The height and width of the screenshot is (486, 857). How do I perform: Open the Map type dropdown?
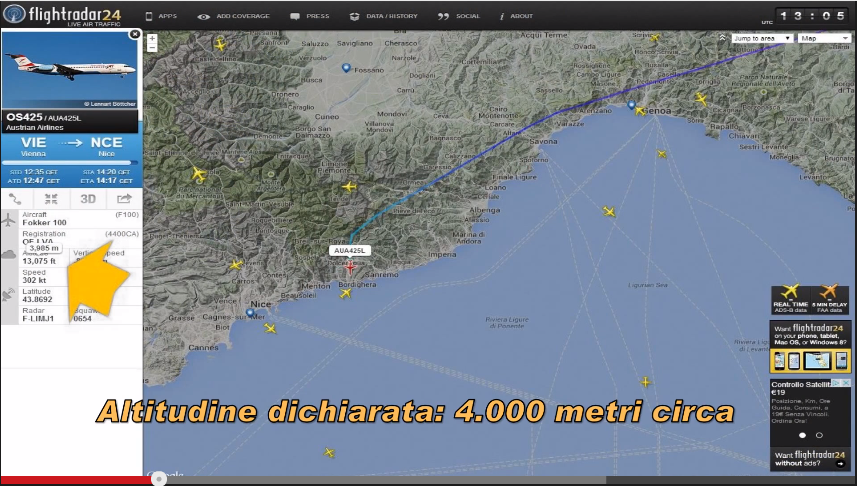click(824, 38)
